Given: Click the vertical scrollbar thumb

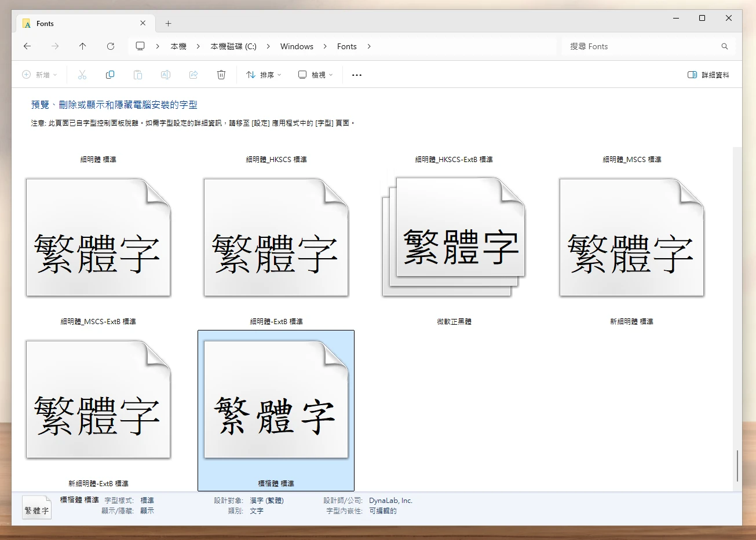Looking at the screenshot, I should (x=737, y=465).
